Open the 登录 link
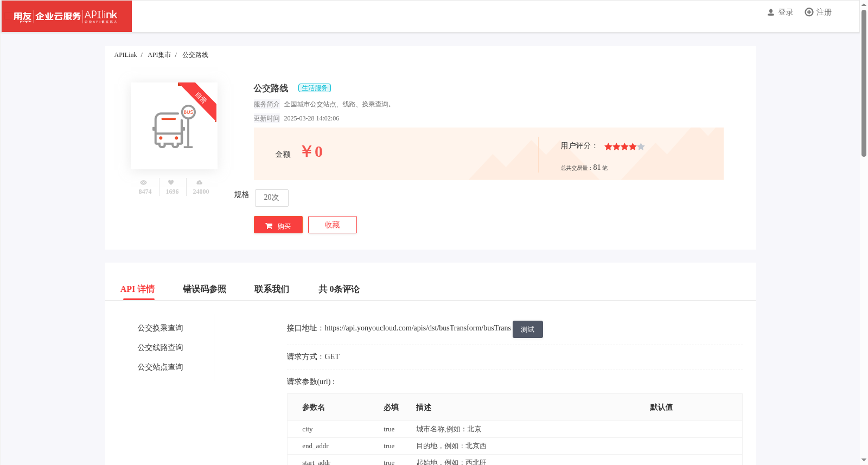Image resolution: width=868 pixels, height=465 pixels. [786, 12]
